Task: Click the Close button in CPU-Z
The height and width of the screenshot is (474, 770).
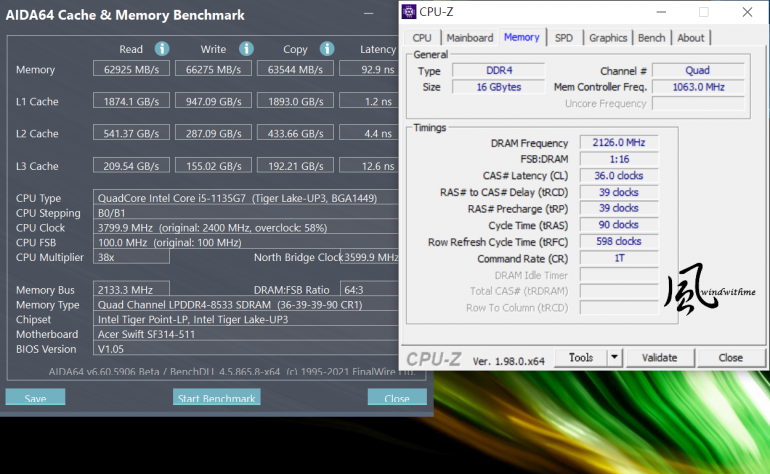Action: point(730,357)
